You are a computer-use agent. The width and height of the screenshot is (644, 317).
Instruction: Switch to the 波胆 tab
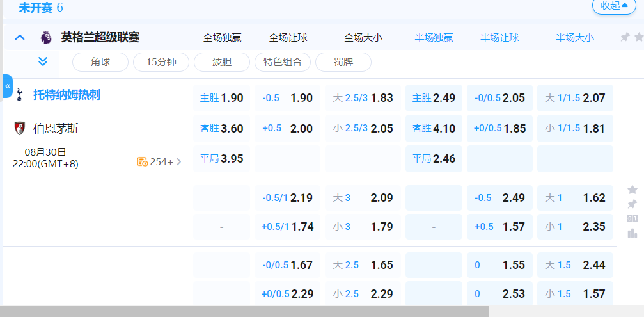221,62
